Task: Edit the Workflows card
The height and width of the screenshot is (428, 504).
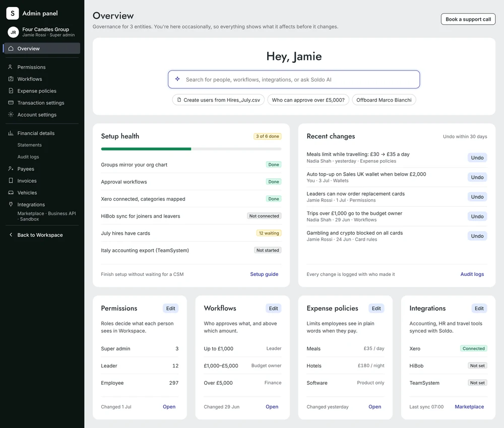Action: 273,308
